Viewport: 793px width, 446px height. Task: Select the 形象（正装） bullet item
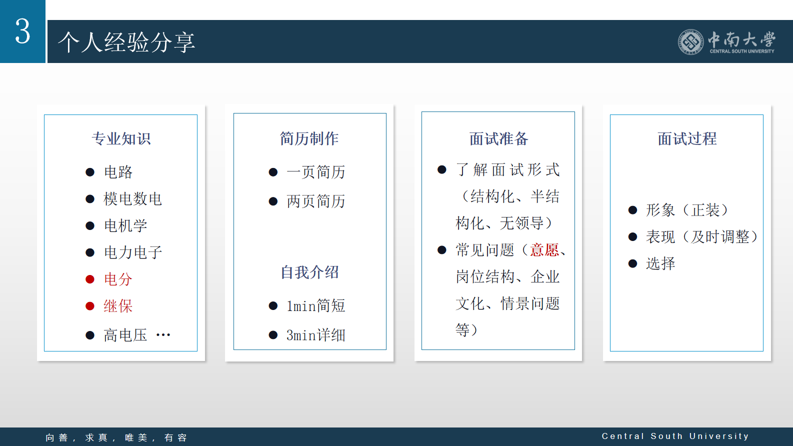688,210
